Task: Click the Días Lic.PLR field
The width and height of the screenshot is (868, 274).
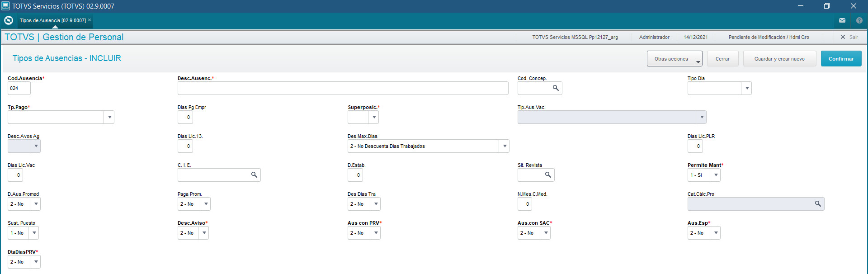Action: tap(695, 146)
